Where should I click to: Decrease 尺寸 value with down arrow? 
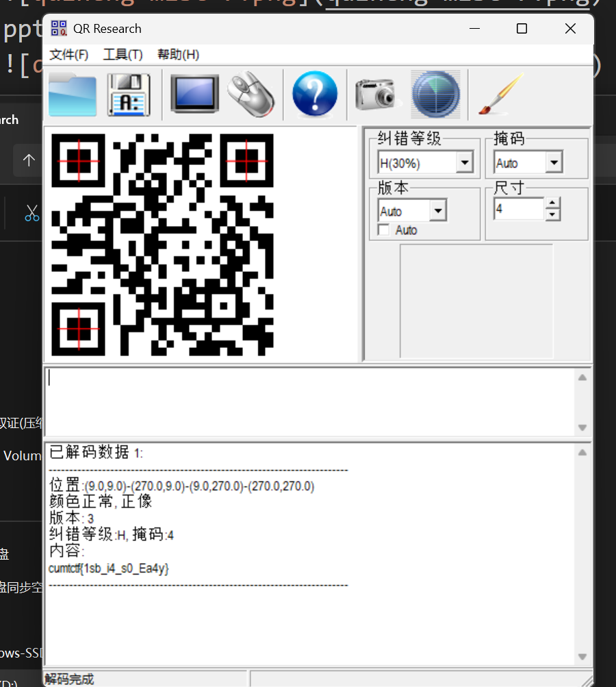[552, 214]
